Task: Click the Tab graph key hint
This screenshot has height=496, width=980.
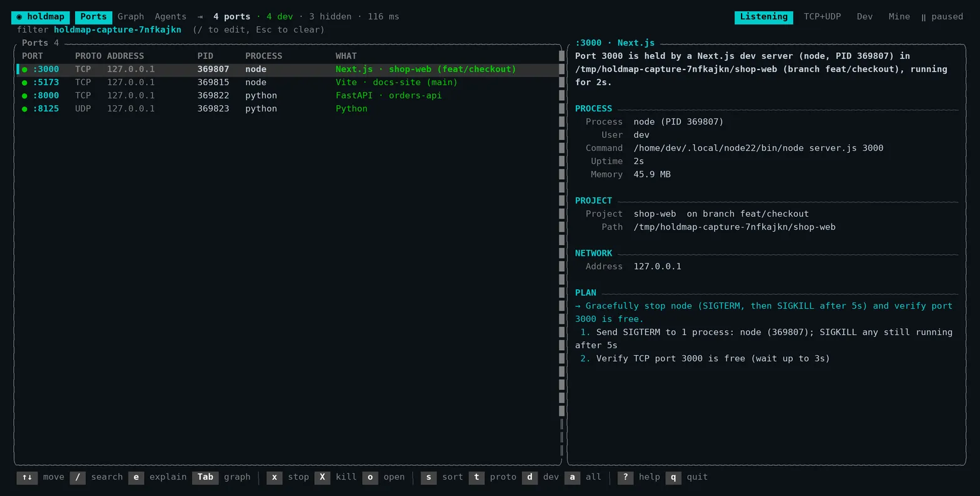Action: pos(222,477)
